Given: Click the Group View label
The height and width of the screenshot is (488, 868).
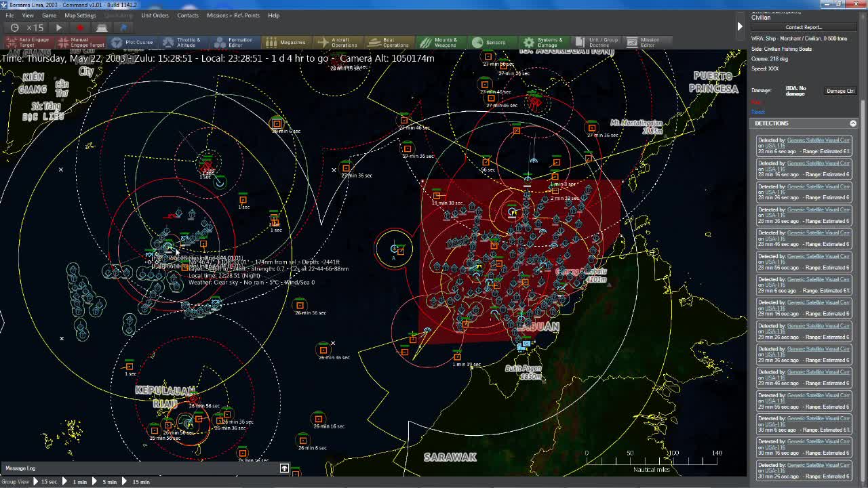Looking at the screenshot, I should 15,482.
